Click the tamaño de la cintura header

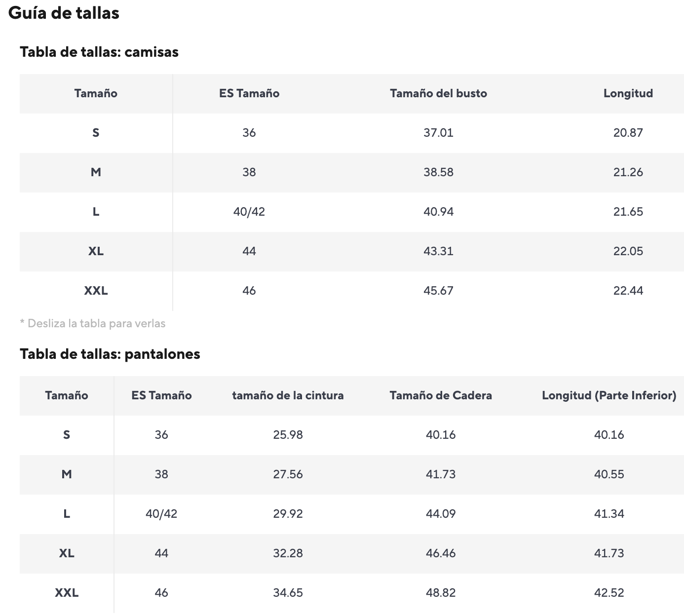(x=288, y=395)
